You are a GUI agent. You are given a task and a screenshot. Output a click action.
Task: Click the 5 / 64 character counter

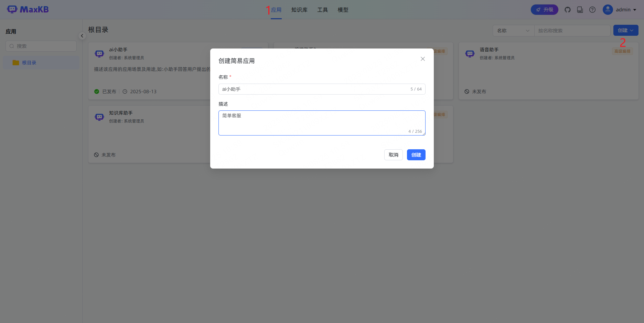(416, 89)
